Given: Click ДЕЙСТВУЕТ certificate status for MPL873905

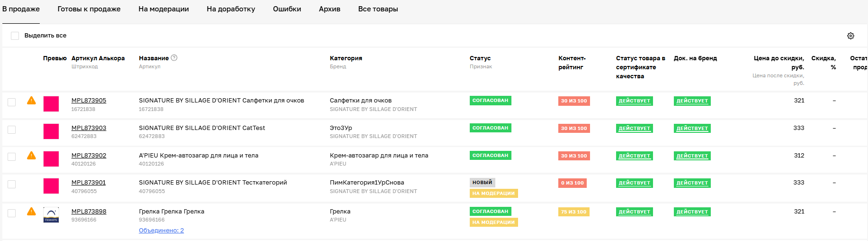Looking at the screenshot, I should coord(635,101).
